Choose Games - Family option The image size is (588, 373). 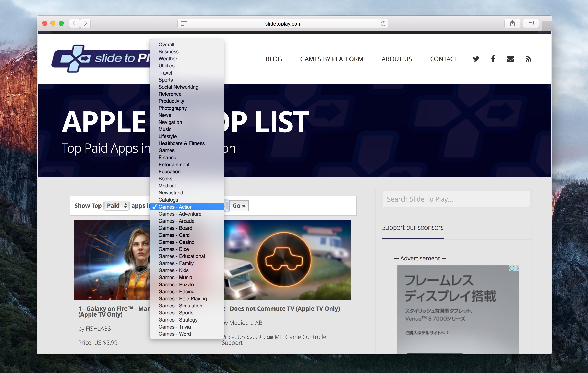(x=187, y=263)
